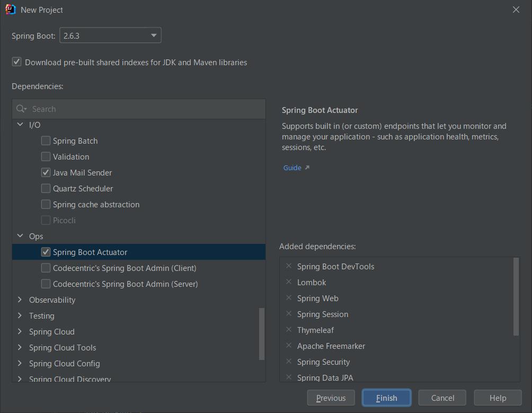Close the New Project dialog
Screen dimensions: 532x413
pos(516,10)
